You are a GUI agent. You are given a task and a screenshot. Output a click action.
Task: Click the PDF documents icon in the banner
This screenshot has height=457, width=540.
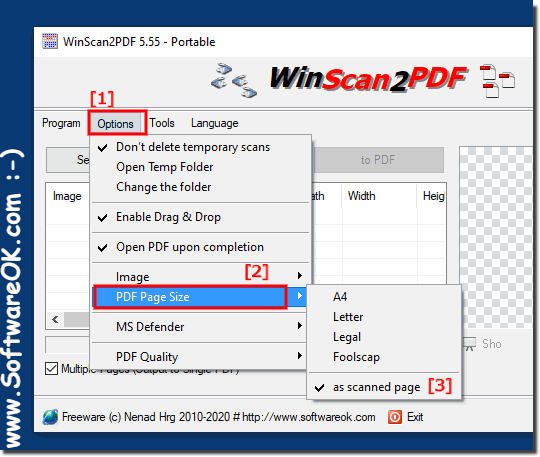point(497,81)
